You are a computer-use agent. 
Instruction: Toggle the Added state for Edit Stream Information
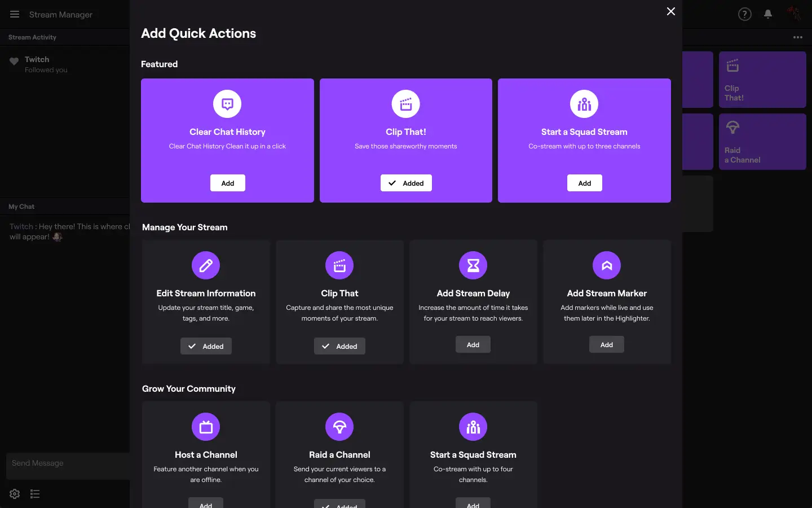(206, 346)
